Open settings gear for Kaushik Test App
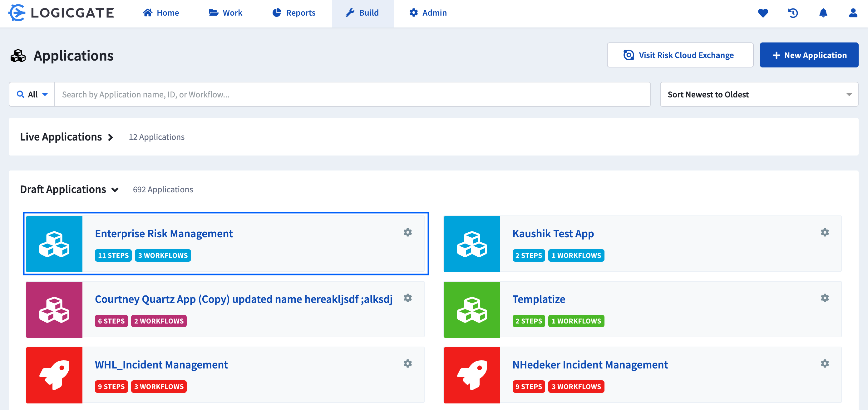 coord(825,232)
